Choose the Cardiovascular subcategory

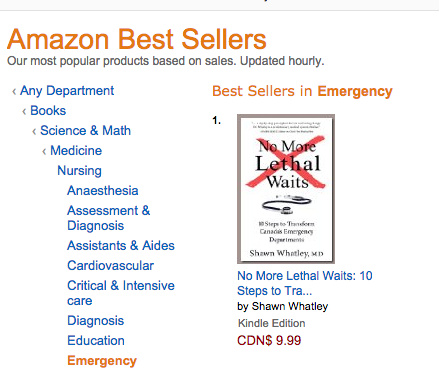point(111,266)
